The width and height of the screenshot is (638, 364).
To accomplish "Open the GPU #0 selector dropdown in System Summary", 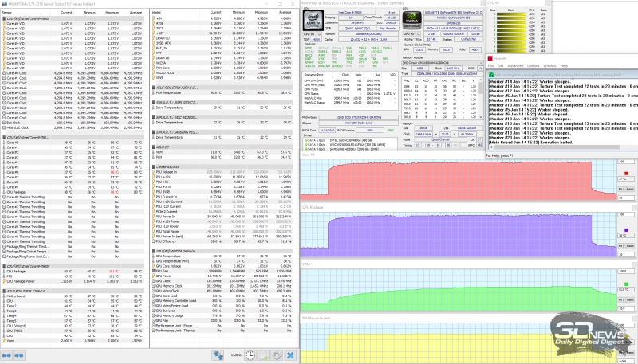I will point(412,34).
